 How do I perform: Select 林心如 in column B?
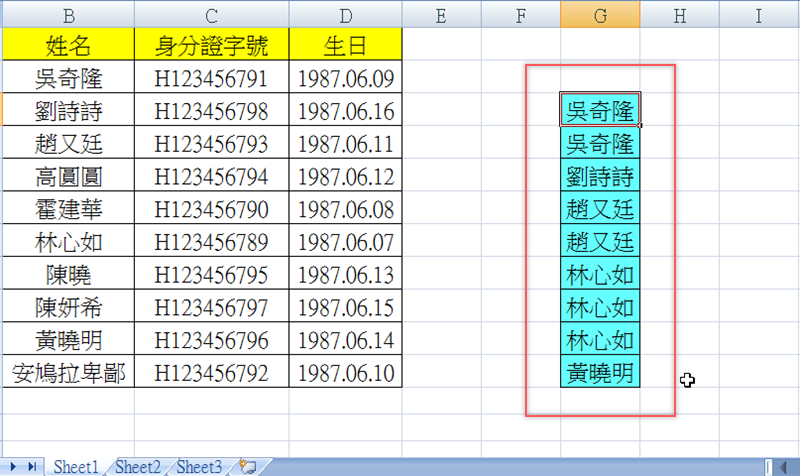click(68, 241)
